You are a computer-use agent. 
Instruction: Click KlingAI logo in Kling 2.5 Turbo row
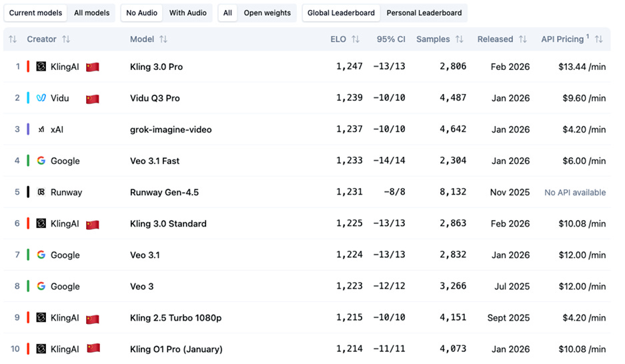click(41, 317)
